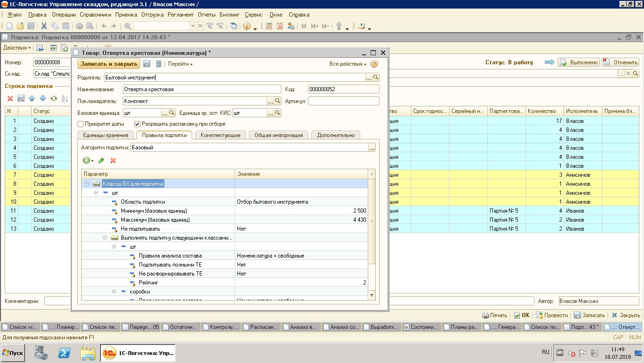The width and height of the screenshot is (644, 363).
Task: Click the parameter table vertical scrollbar down arrow
Action: pyautogui.click(x=372, y=295)
